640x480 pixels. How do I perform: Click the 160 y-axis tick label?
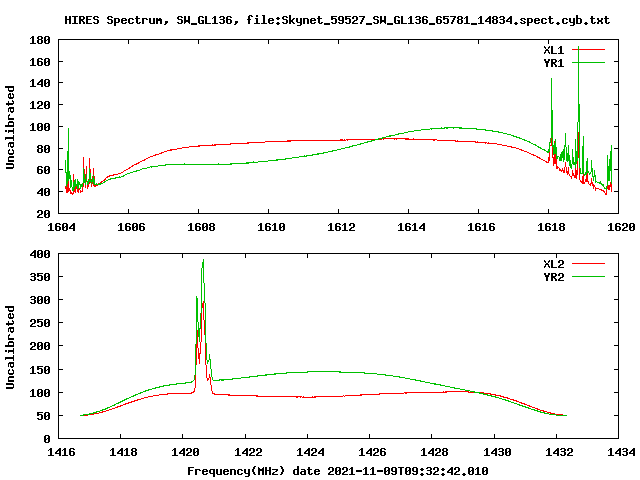point(40,62)
